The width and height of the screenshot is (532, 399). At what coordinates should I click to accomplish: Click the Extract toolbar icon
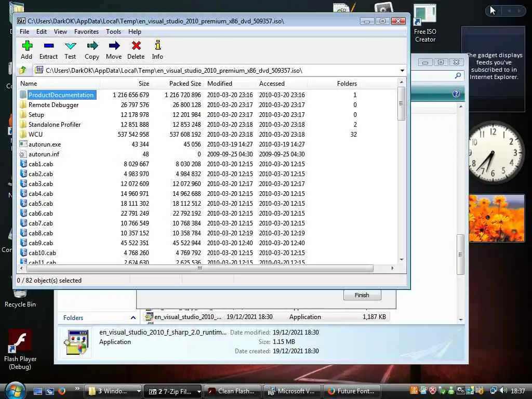48,46
